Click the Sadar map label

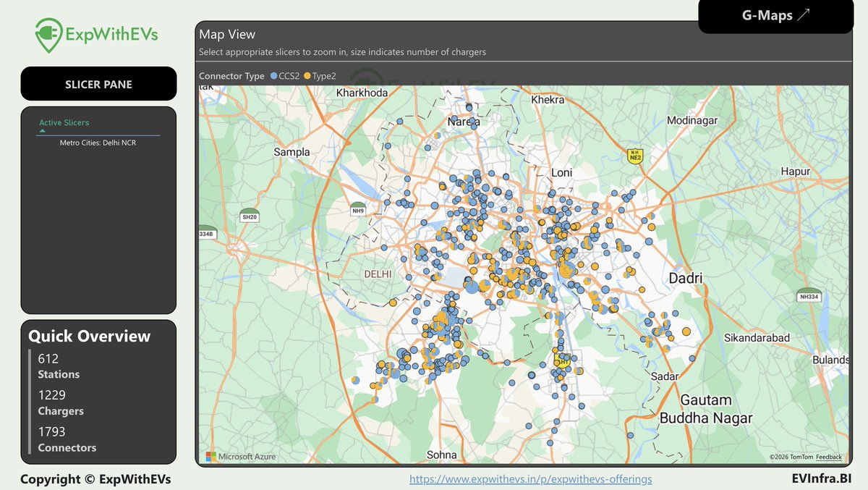click(665, 376)
